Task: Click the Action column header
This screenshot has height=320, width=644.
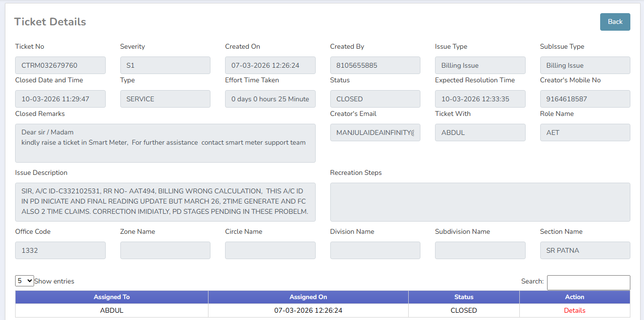Action: [x=574, y=297]
